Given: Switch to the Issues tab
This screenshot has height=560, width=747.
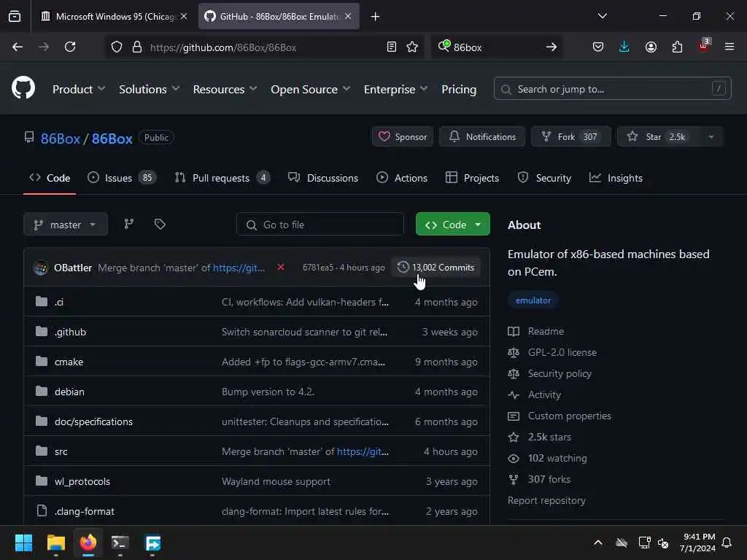Looking at the screenshot, I should 122,178.
